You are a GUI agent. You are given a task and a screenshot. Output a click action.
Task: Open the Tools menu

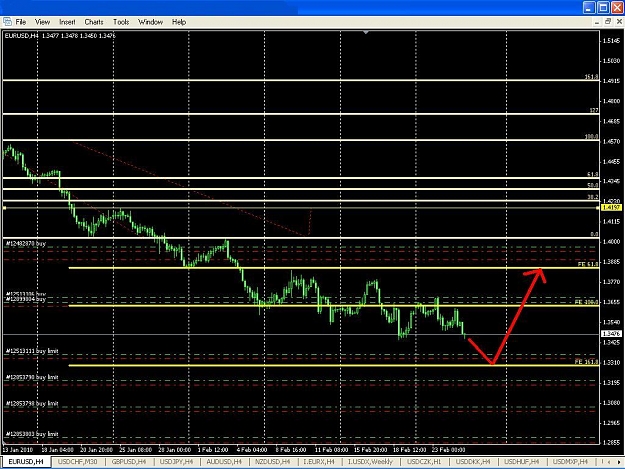(121, 22)
